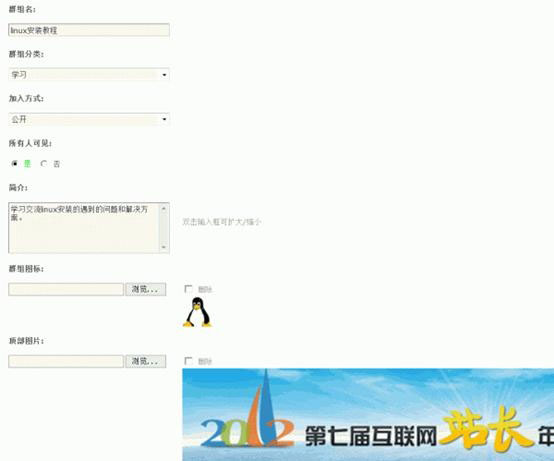The height and width of the screenshot is (461, 554).
Task: Select the 否 radio button for 所有人可见
Action: click(43, 164)
